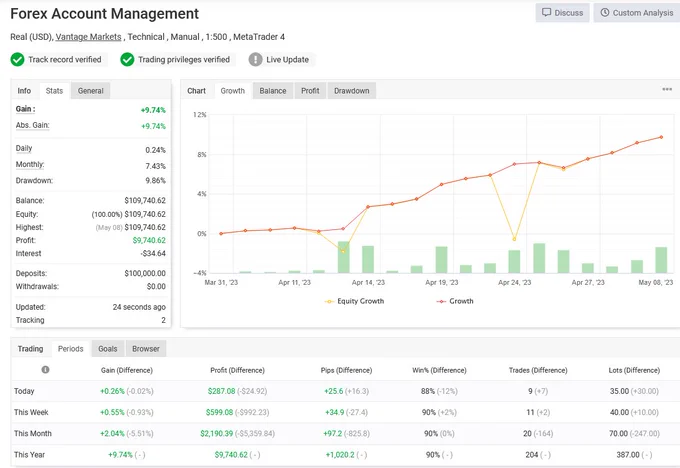
Task: Open the Periods tab
Action: coord(71,349)
